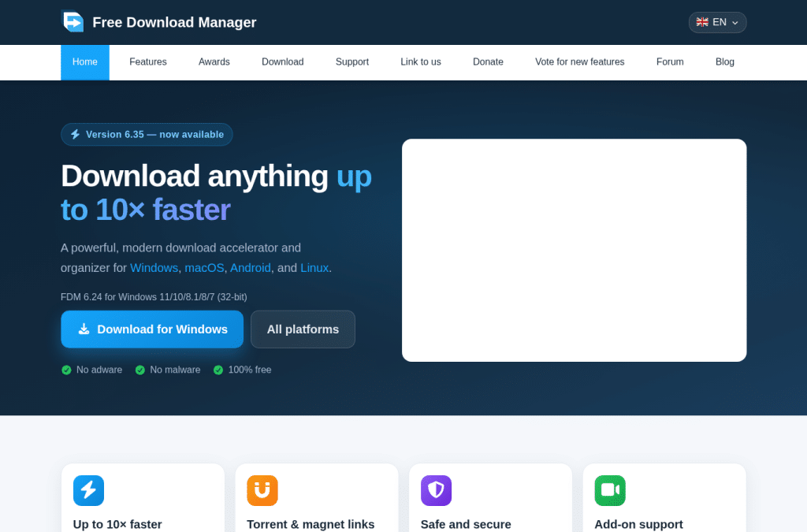Click the Free Download Manager title text

[174, 22]
